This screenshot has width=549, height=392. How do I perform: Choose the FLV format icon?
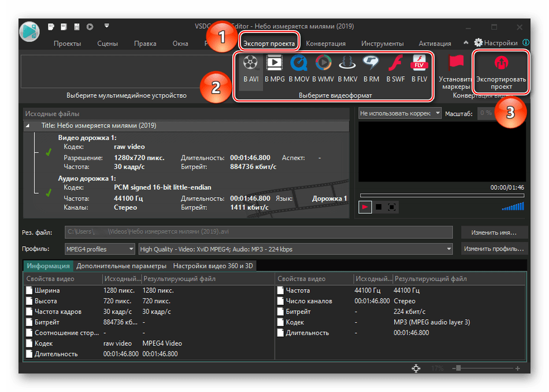tap(419, 69)
